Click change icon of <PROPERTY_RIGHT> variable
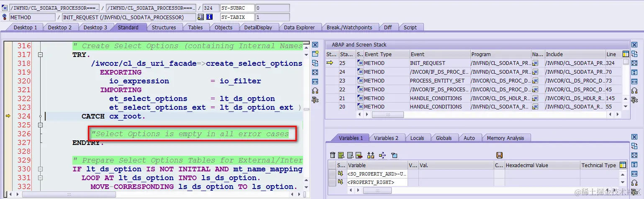644x199 pixels. coord(341,183)
